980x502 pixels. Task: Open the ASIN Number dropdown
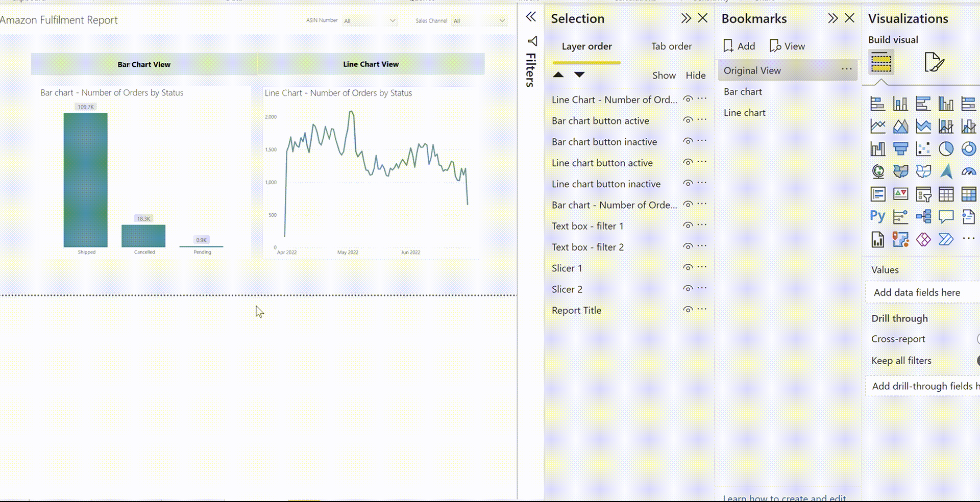(392, 21)
